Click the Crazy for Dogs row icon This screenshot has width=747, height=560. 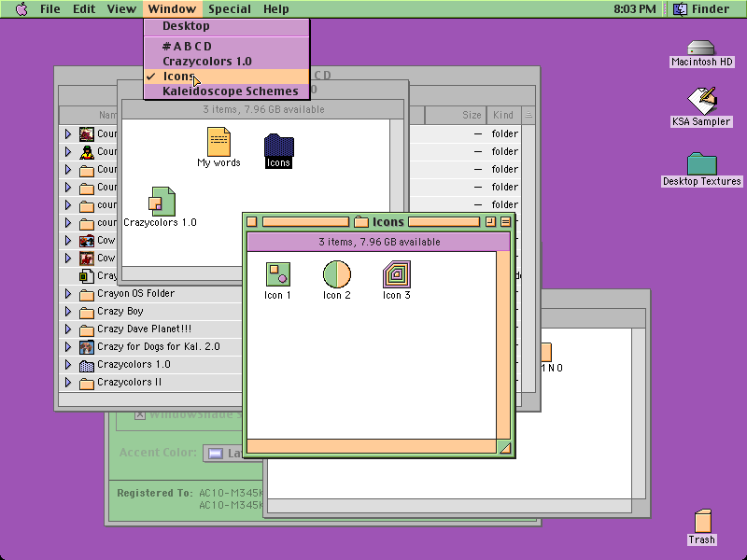86,347
